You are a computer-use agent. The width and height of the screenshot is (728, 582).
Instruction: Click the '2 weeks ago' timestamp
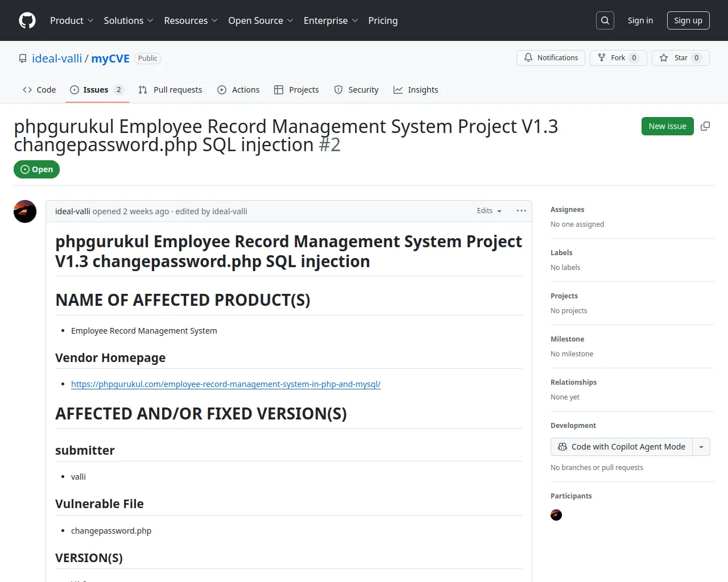pyautogui.click(x=146, y=211)
